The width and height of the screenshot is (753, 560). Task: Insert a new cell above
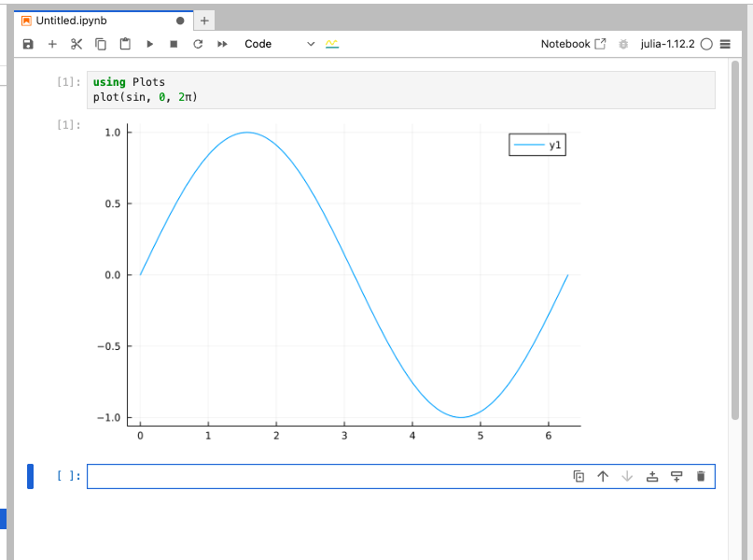click(x=652, y=476)
